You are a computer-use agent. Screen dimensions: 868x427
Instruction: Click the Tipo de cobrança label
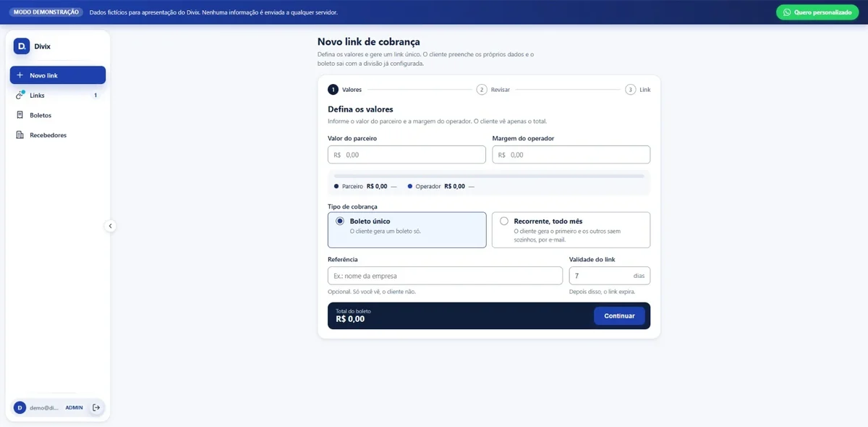pos(352,206)
